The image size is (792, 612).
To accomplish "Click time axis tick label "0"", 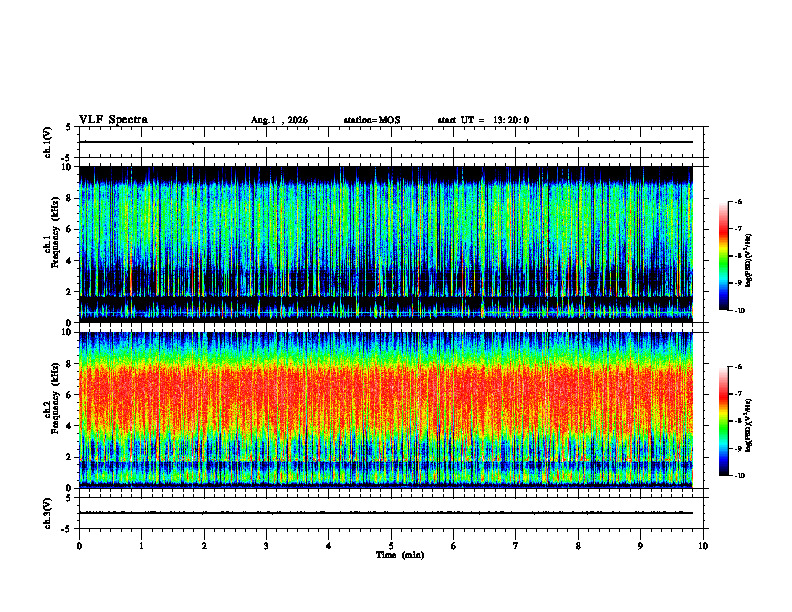I will tap(79, 546).
